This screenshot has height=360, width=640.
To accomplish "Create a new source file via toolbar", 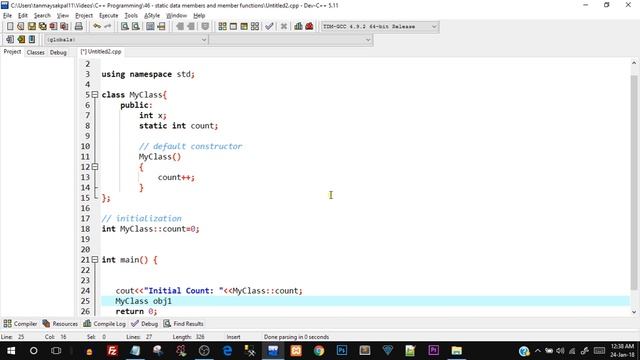I will coord(10,27).
